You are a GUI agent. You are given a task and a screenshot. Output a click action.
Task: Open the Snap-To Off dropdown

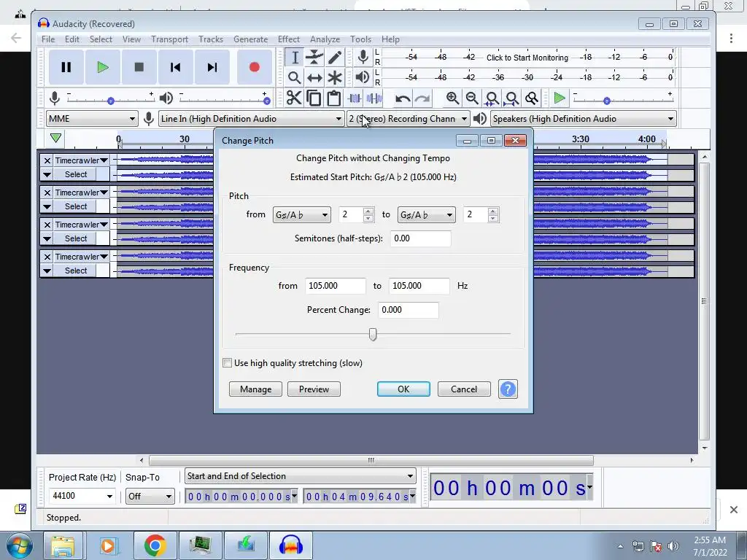click(x=150, y=496)
